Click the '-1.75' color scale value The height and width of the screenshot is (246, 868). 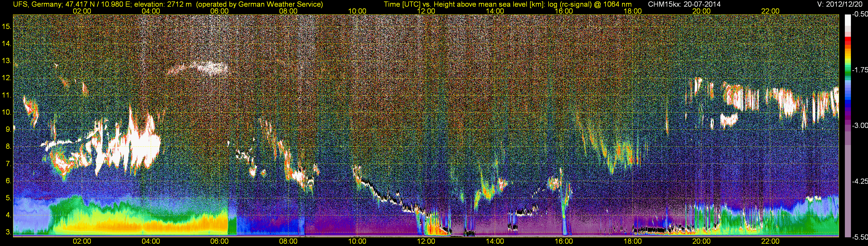860,70
